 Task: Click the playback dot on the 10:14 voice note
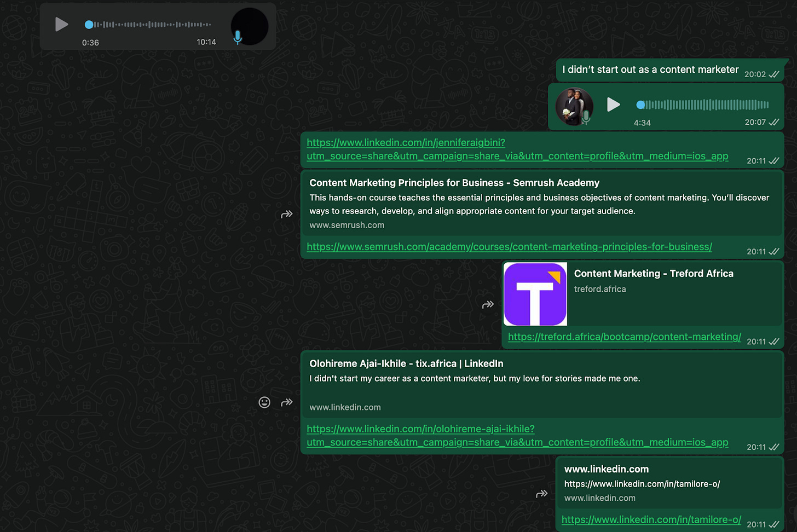pos(89,25)
